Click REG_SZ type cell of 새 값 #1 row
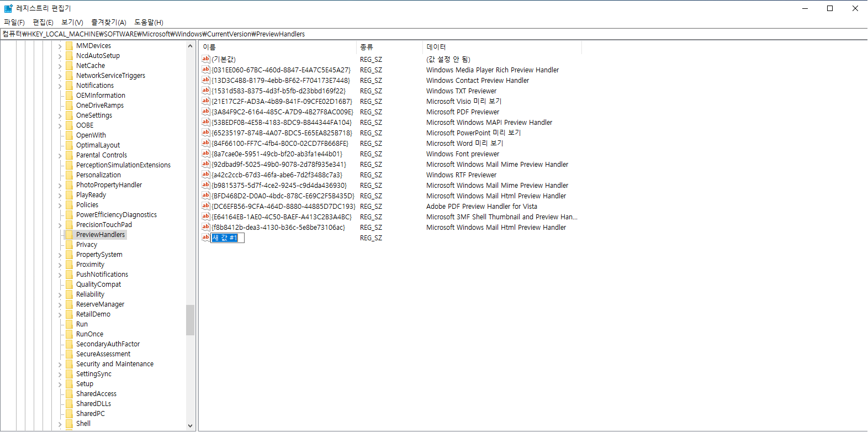 click(x=371, y=238)
